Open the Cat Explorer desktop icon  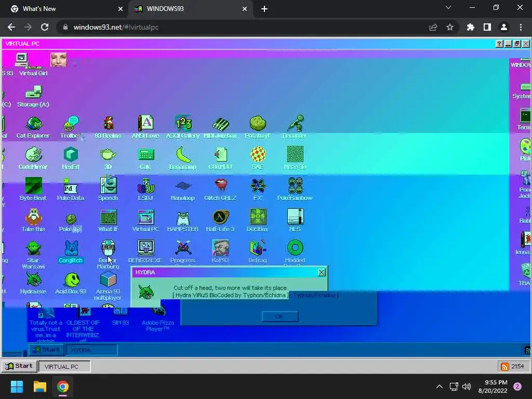point(33,128)
